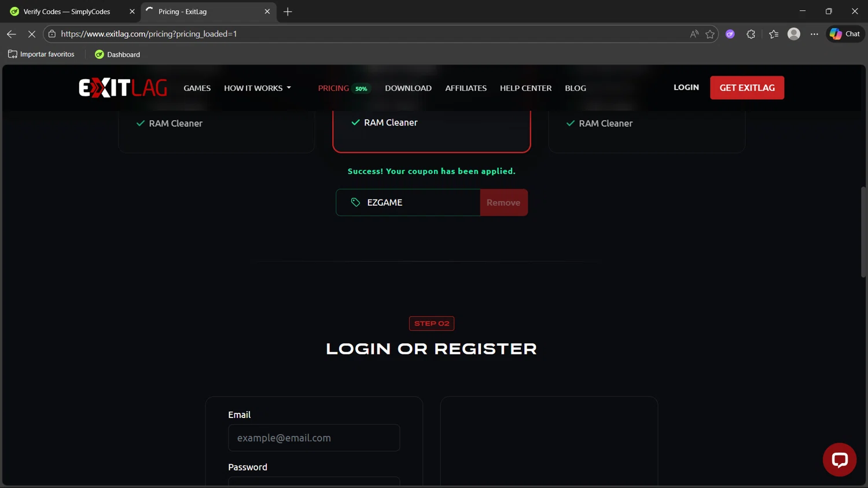Open the purple browser extension icon
This screenshot has height=488, width=868.
point(730,34)
